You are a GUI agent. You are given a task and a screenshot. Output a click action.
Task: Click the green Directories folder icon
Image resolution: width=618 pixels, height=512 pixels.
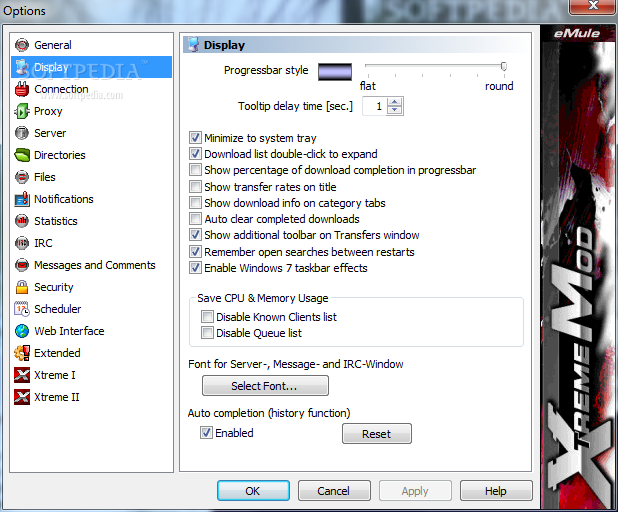[22, 155]
